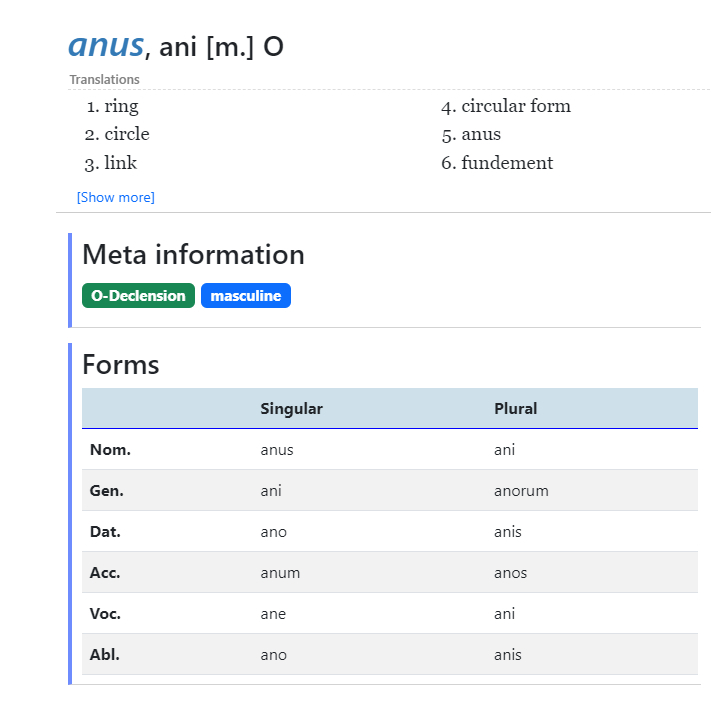Click the genitive plural form "anorum"

pyautogui.click(x=521, y=491)
